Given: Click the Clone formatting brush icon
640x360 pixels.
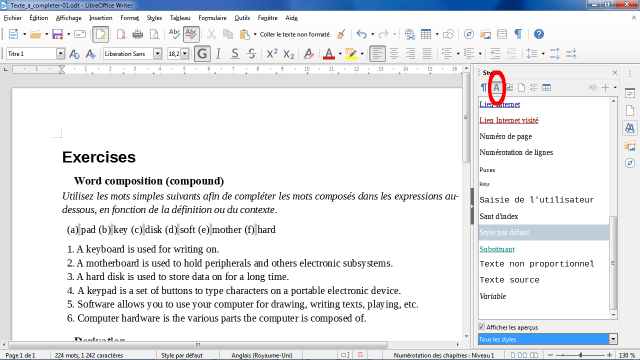Looking at the screenshot, I should pos(341,34).
